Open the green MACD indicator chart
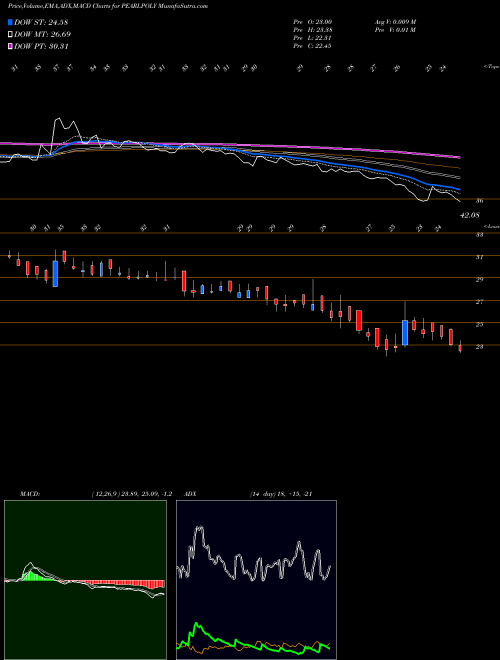500x660 pixels. coord(85,580)
